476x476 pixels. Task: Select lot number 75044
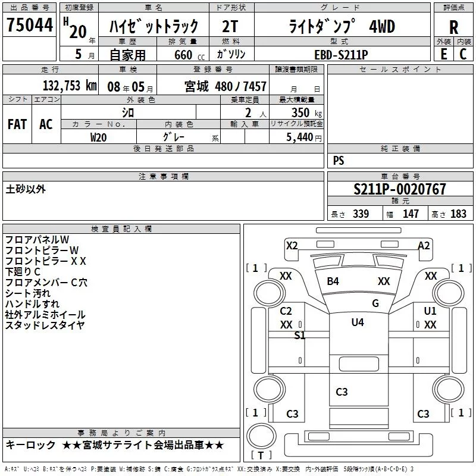click(x=30, y=25)
